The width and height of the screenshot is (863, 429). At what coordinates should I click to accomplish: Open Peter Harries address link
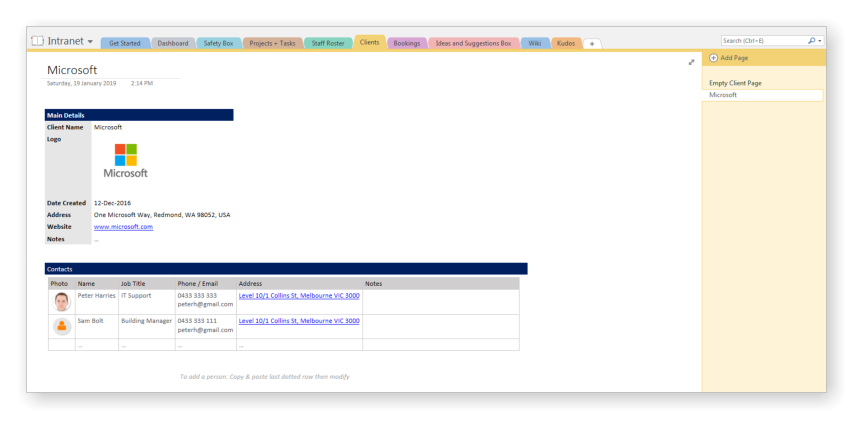(299, 296)
